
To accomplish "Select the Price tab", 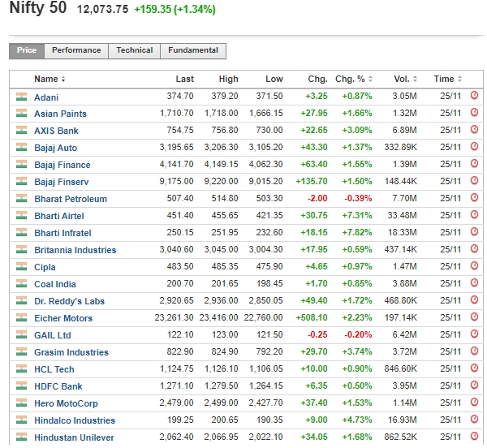I will click(x=27, y=50).
